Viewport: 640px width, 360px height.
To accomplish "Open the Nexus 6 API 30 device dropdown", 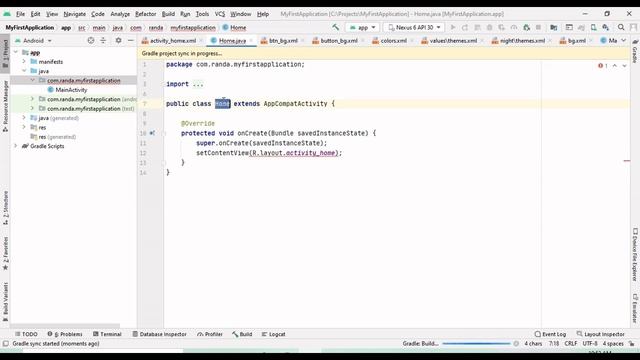I will point(414,27).
